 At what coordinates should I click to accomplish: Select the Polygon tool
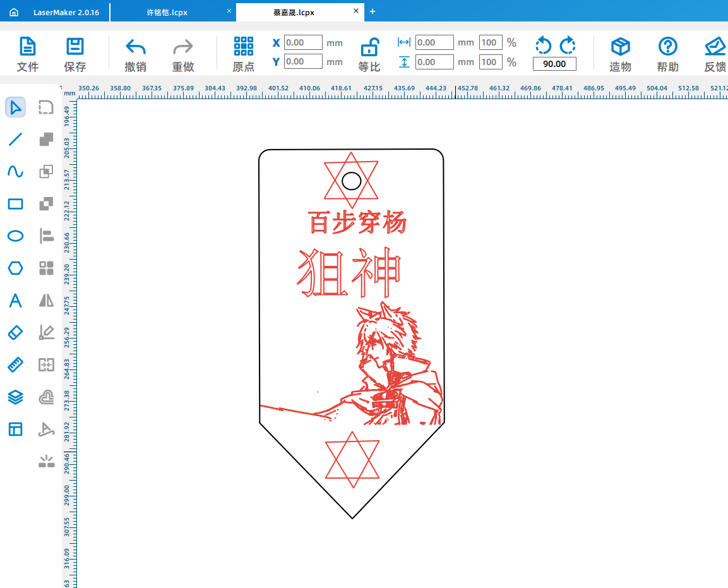(x=15, y=268)
